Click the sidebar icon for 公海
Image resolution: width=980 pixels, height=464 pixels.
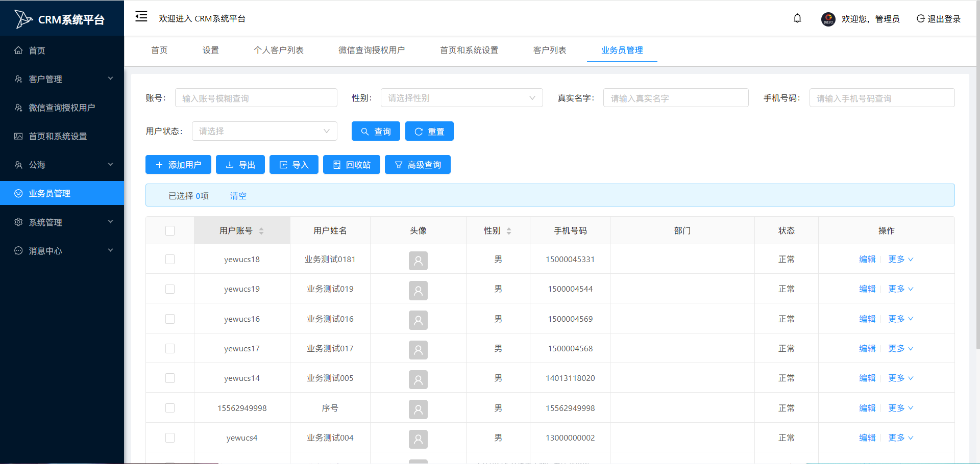pyautogui.click(x=18, y=165)
